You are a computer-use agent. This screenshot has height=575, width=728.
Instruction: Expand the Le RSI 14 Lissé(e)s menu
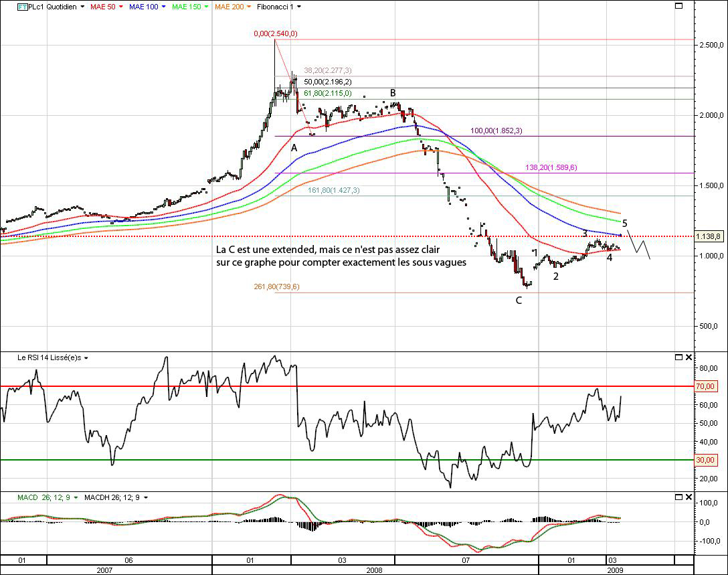(86, 358)
